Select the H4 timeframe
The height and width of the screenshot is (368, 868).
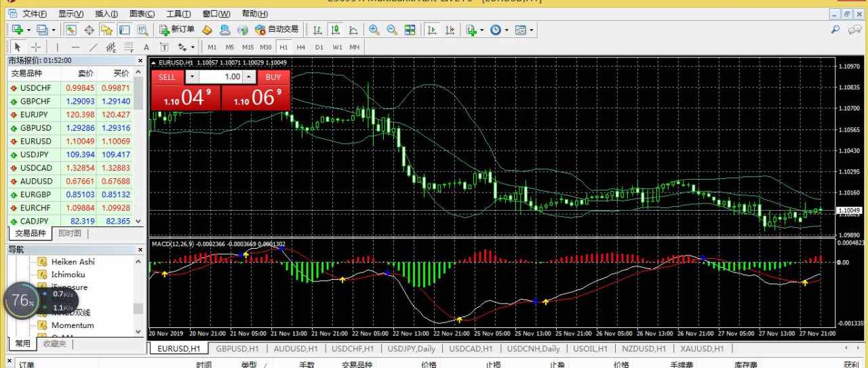[301, 47]
